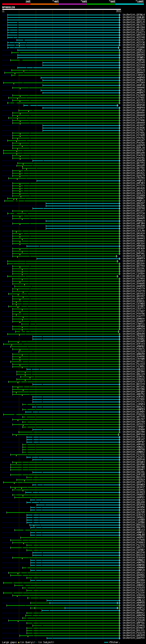Open hit UniRef100_P14273
This screenshot has width=146, height=644.
tap(133, 32)
